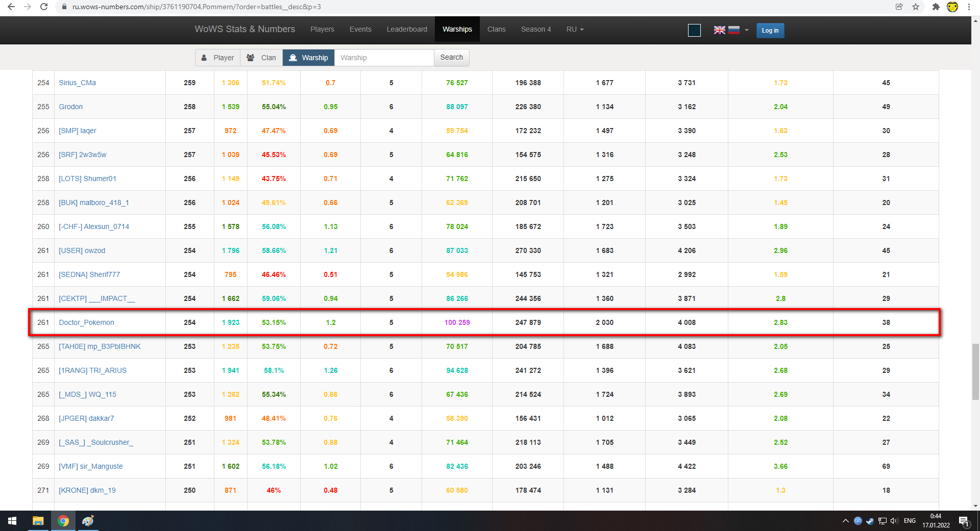
Task: Show hidden system tray icons chevron
Action: click(x=845, y=521)
